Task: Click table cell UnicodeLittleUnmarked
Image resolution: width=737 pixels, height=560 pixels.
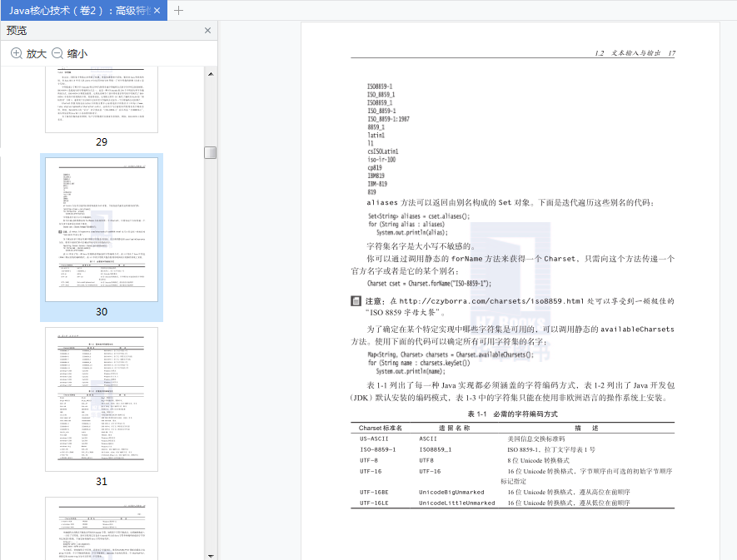Action: point(457,503)
